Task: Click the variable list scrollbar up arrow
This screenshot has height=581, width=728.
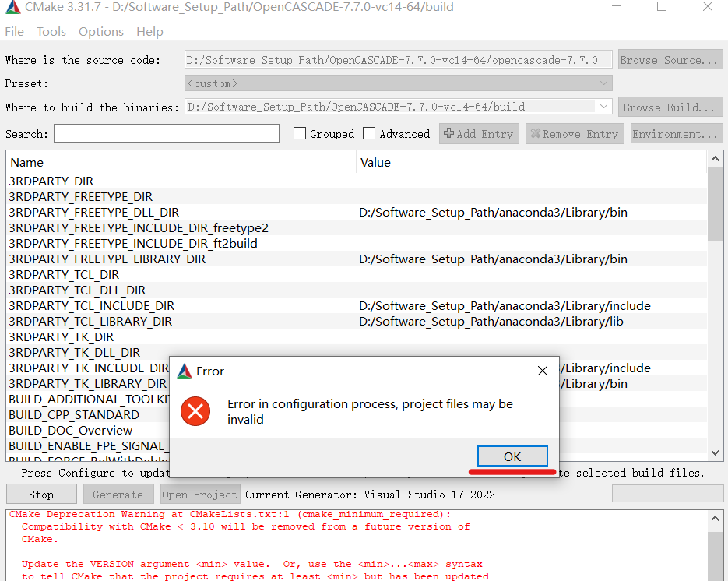Action: tap(715, 159)
